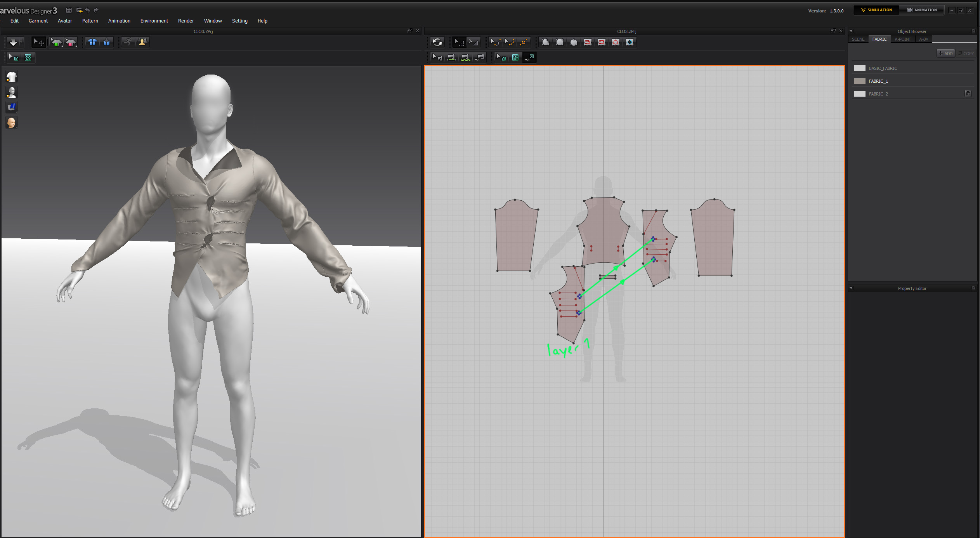Click the blue single-garment arrangement icon
The width and height of the screenshot is (980, 538).
[107, 42]
